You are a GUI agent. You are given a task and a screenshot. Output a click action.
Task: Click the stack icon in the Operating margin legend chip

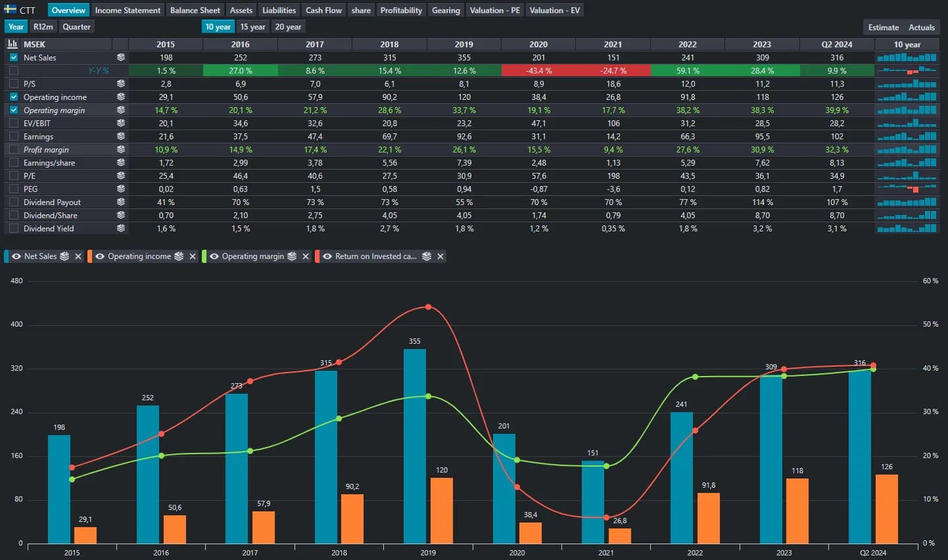(x=292, y=256)
